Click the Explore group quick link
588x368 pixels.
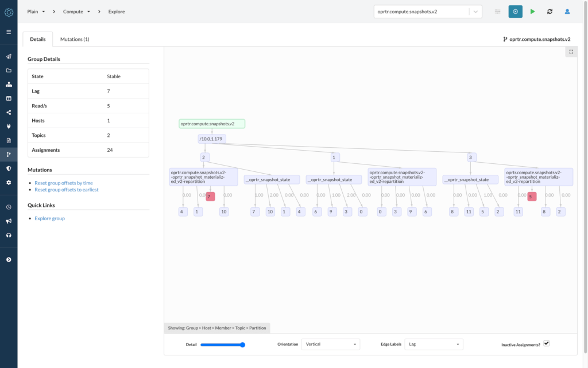pyautogui.click(x=51, y=218)
